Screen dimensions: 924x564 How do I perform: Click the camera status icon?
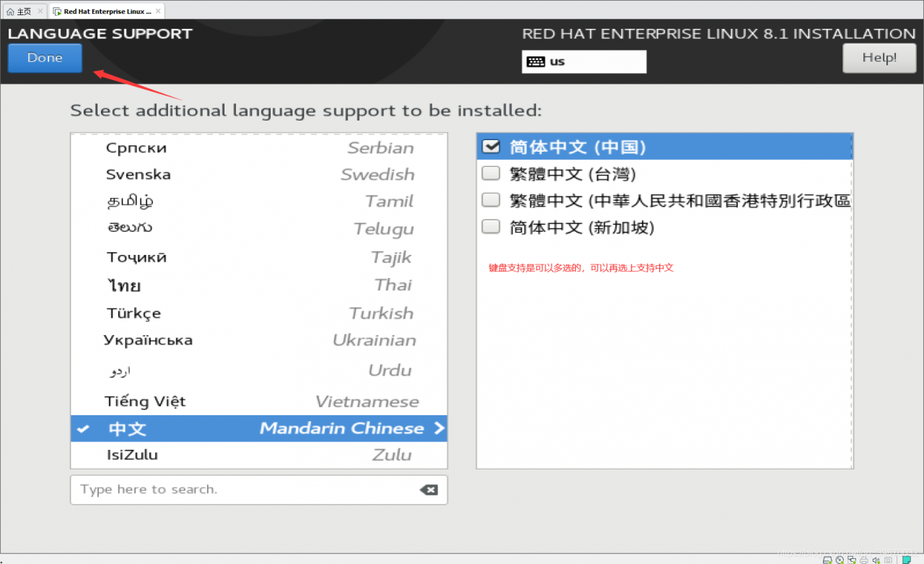point(889,560)
